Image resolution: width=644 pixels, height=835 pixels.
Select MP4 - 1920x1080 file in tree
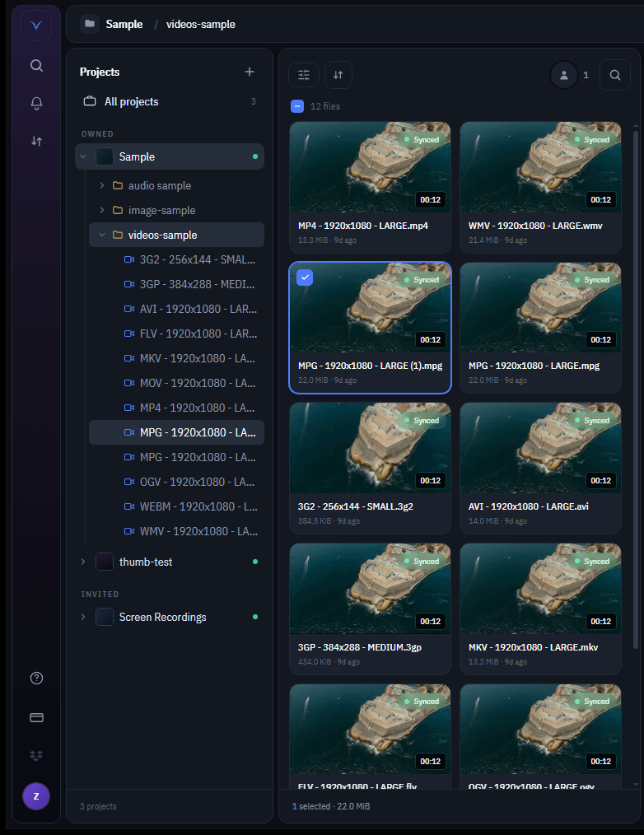pyautogui.click(x=176, y=408)
